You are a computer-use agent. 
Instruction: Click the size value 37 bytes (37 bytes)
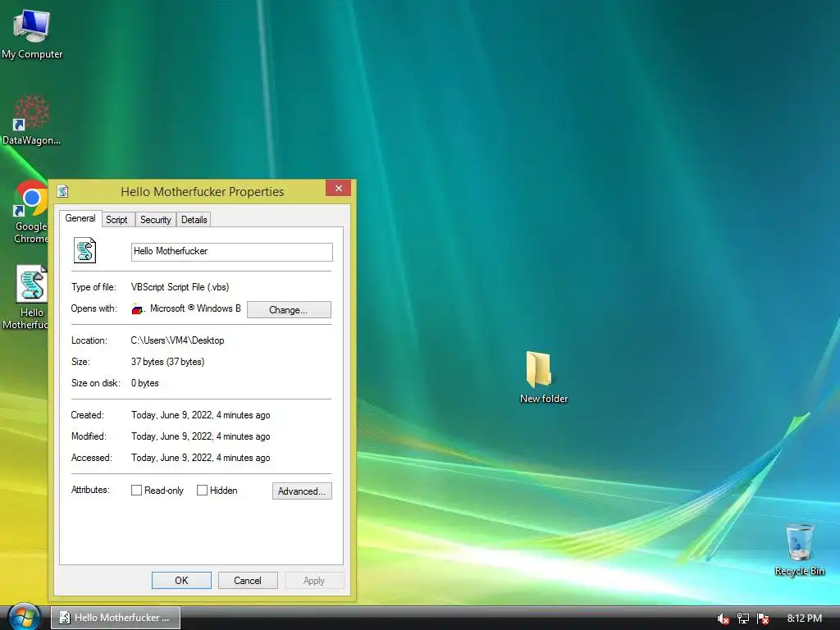(x=167, y=362)
